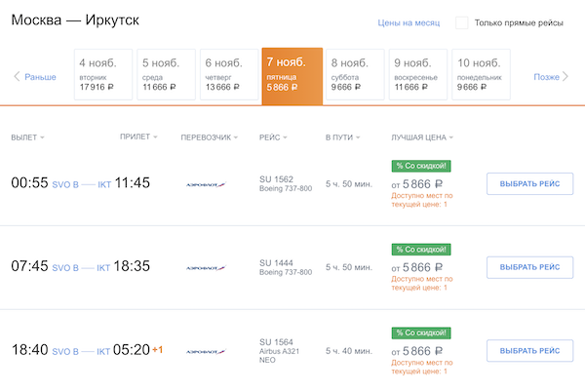Click Aeroflot logo on flight SU 1564
This screenshot has height=392, width=585.
click(205, 351)
